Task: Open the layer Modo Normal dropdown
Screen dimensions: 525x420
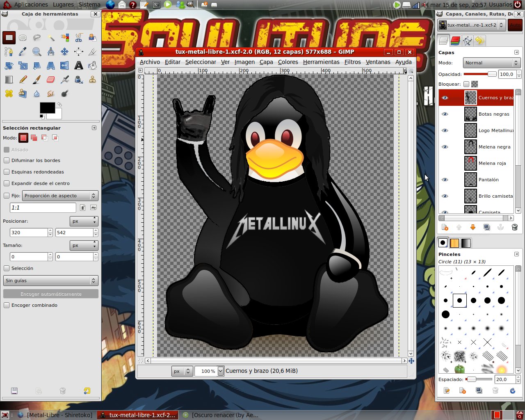Action: pos(492,63)
